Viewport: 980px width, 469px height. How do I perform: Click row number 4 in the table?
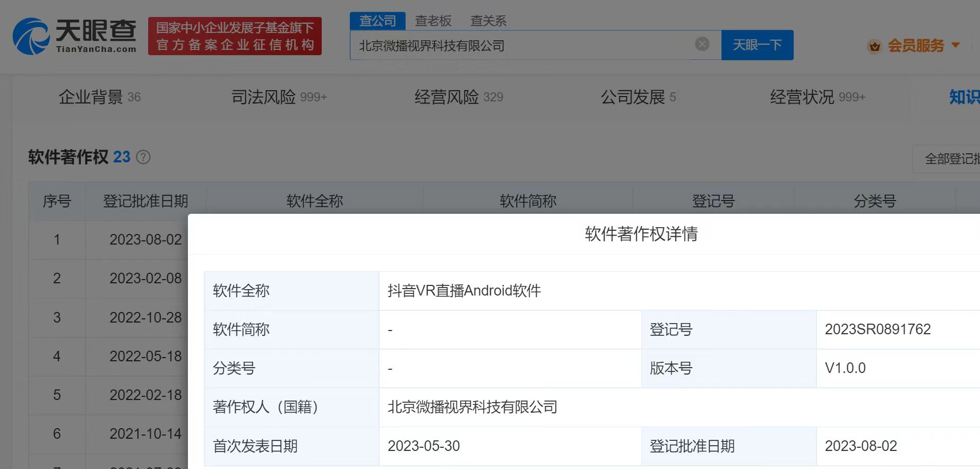tap(57, 357)
